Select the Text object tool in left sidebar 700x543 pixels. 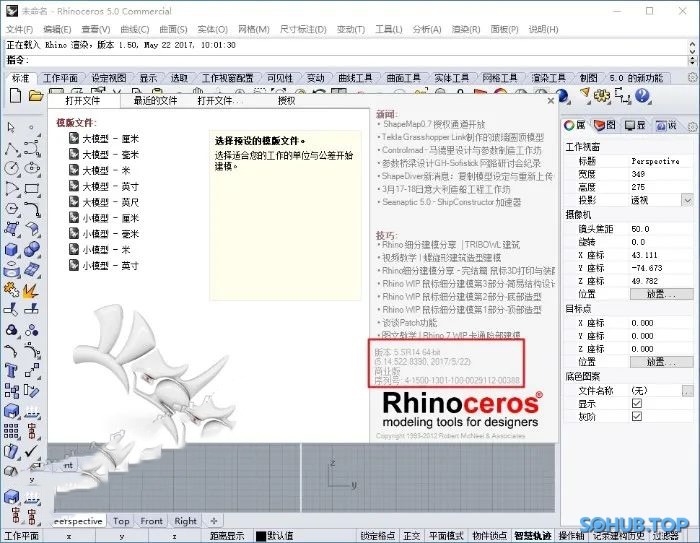pos(13,369)
